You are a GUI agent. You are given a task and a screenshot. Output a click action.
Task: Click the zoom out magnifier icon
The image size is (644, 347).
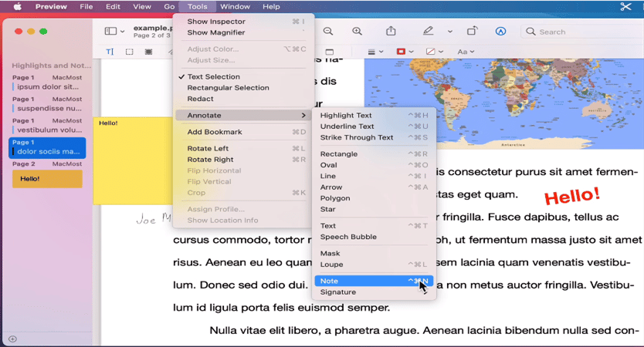327,31
